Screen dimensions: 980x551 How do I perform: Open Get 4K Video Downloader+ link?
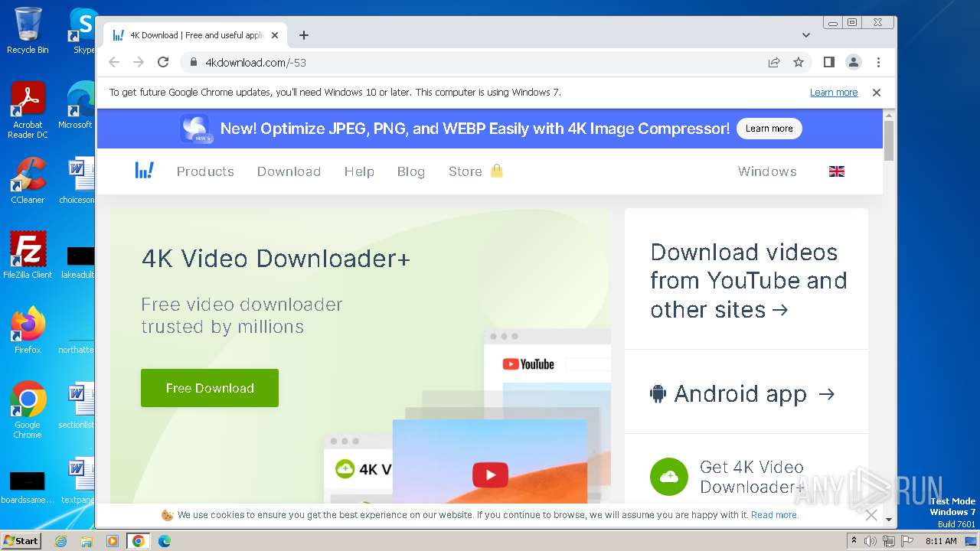[x=753, y=477]
